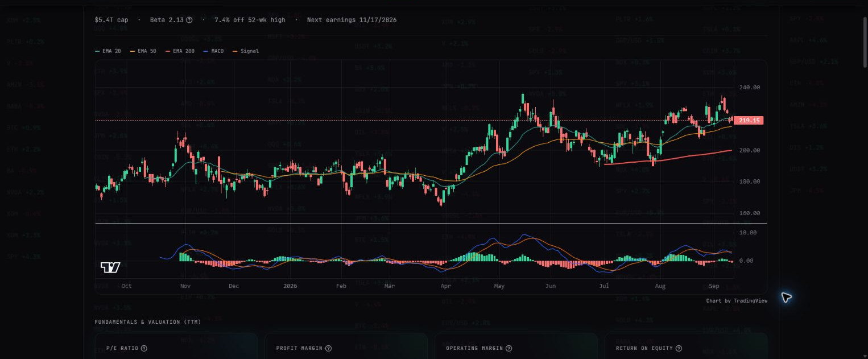
Task: Toggle the EMA 20 legend entry
Action: 108,51
